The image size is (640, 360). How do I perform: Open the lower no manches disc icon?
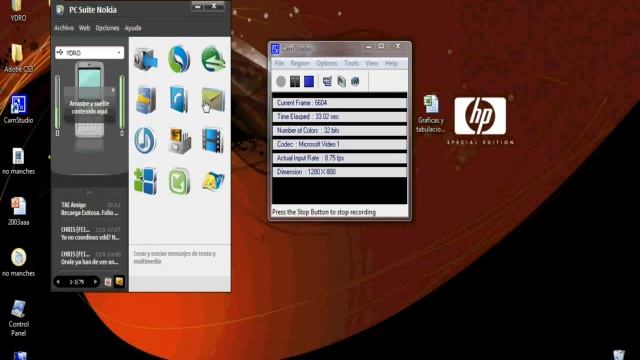[18, 263]
